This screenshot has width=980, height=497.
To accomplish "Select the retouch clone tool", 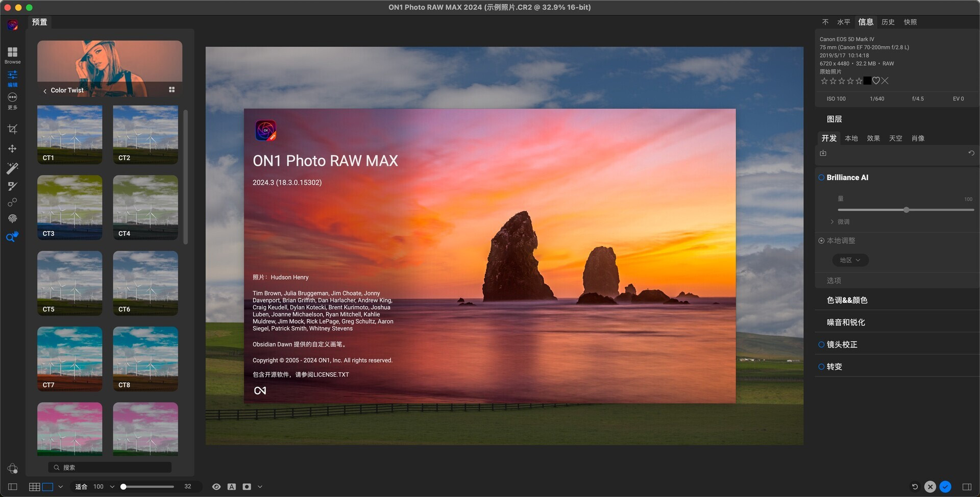I will tap(12, 203).
